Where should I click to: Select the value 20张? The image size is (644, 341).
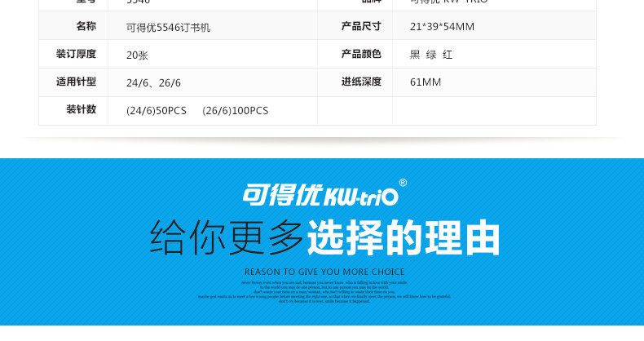tap(137, 55)
